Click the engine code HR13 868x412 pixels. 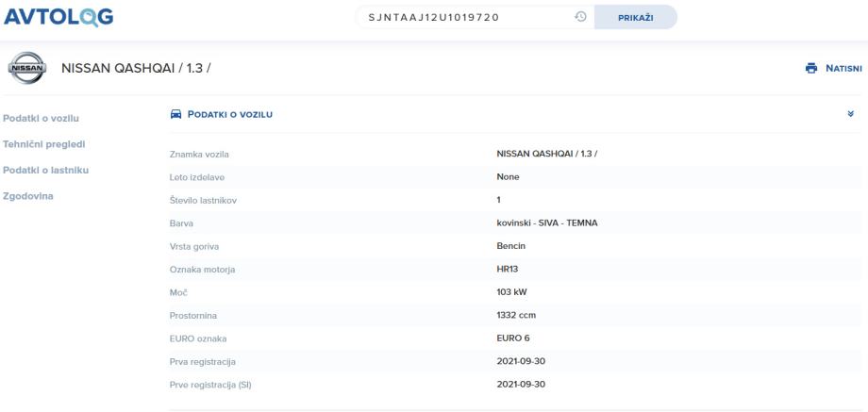(x=507, y=270)
